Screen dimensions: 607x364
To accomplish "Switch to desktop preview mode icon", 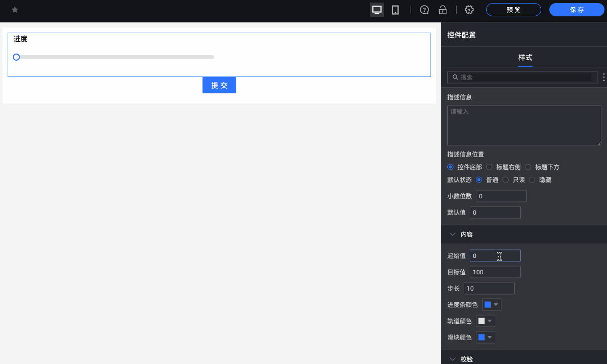I will pyautogui.click(x=376, y=9).
